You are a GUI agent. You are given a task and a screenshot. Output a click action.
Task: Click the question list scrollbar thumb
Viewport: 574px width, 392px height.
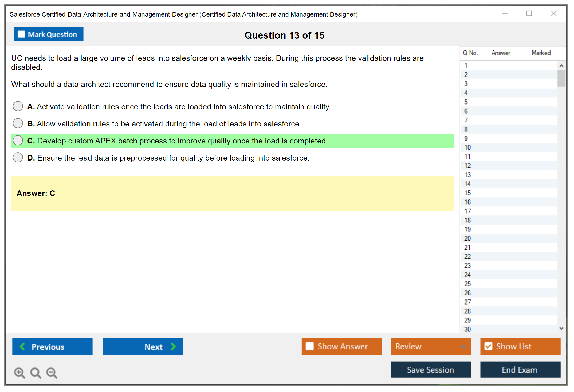[x=561, y=78]
